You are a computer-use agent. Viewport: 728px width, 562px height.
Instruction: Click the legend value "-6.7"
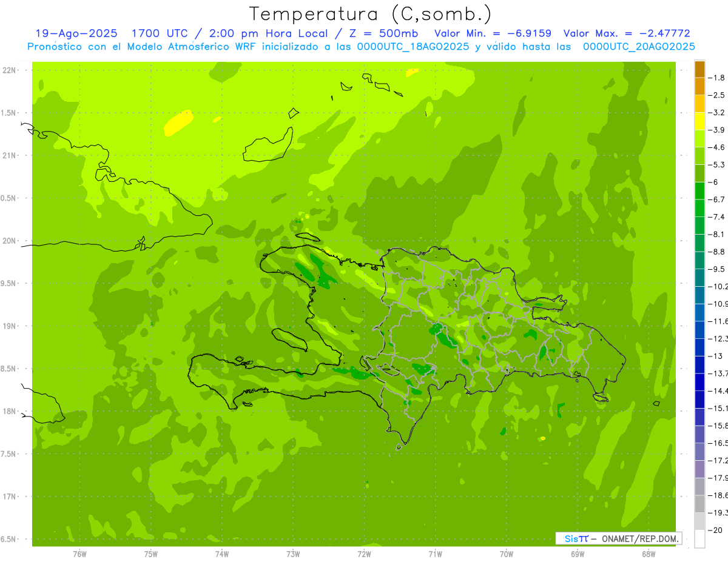[718, 200]
